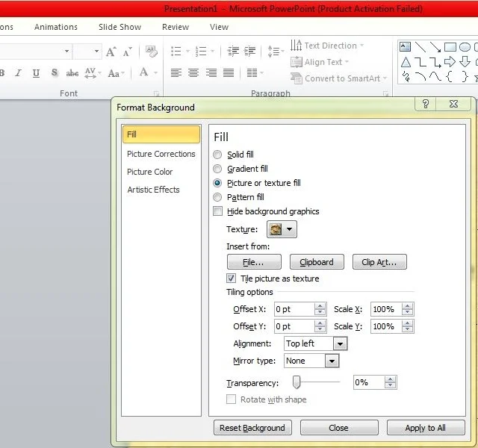This screenshot has height=448, width=478.
Task: Click the Clip Art... button
Action: [379, 262]
